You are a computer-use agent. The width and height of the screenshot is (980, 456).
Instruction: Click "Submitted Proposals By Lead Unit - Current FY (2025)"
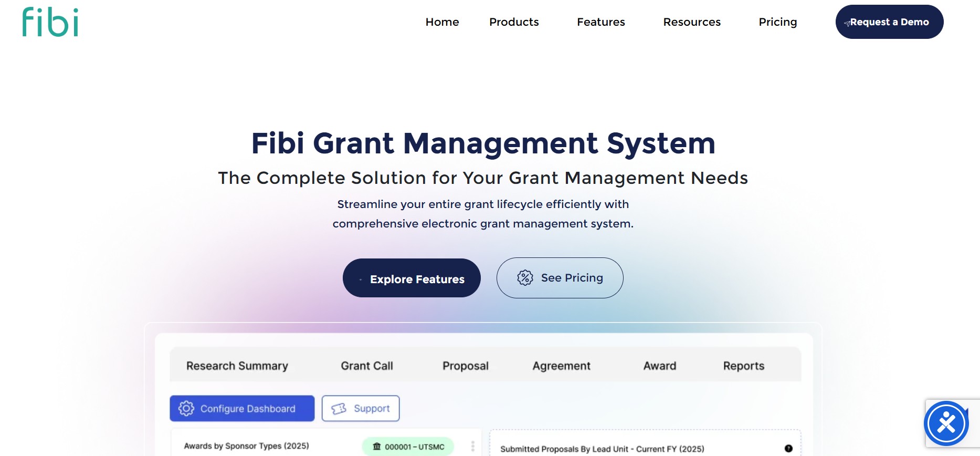pyautogui.click(x=602, y=449)
